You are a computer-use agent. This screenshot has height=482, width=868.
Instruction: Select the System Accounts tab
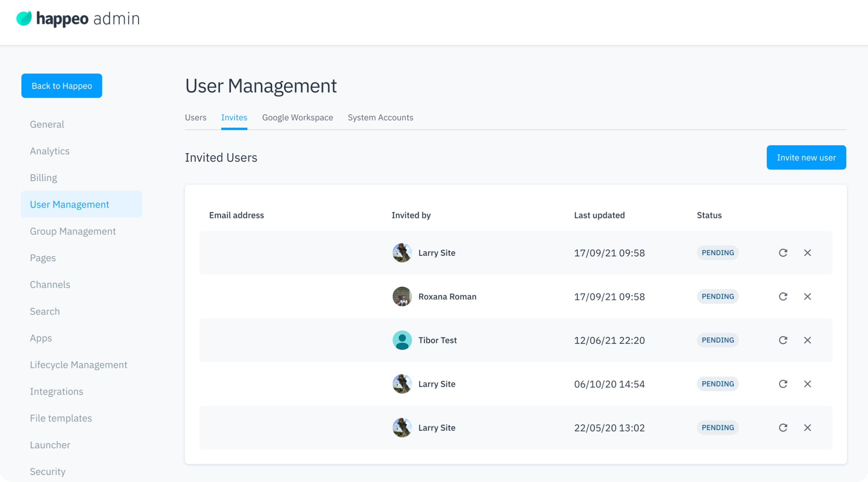[x=380, y=117]
